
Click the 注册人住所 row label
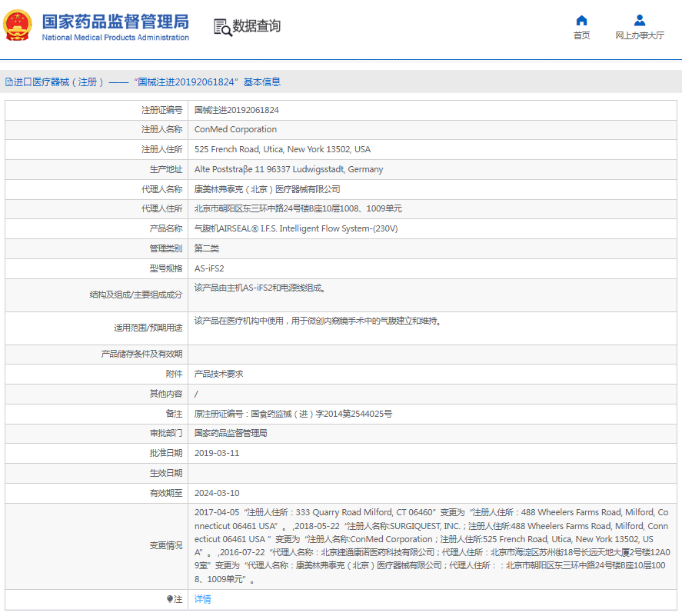pyautogui.click(x=161, y=149)
